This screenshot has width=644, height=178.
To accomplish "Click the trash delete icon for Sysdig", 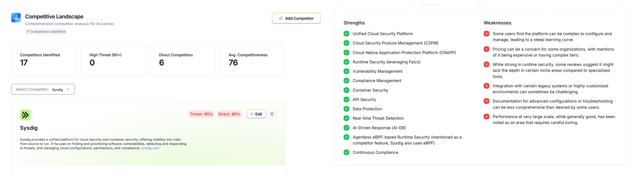I will click(x=272, y=114).
